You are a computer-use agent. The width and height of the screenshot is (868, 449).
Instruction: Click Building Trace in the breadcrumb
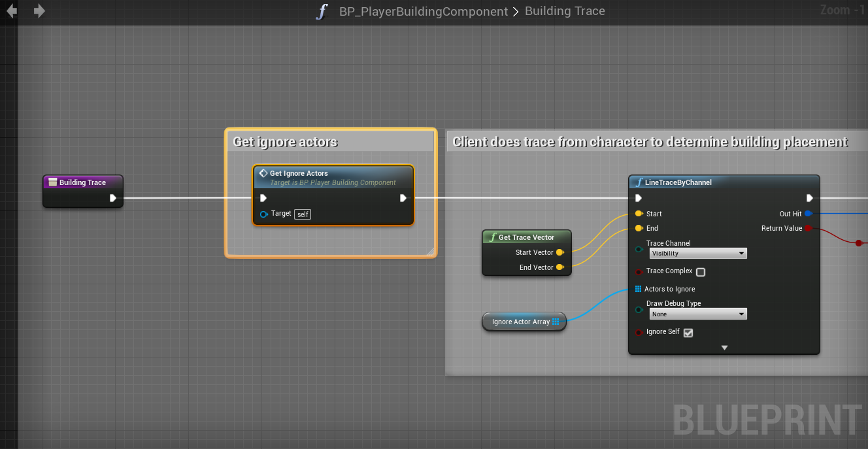pyautogui.click(x=565, y=11)
